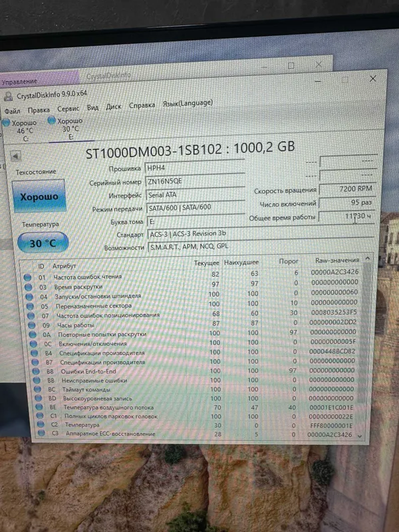Open the Диск menu
This screenshot has width=399, height=532.
tap(114, 106)
